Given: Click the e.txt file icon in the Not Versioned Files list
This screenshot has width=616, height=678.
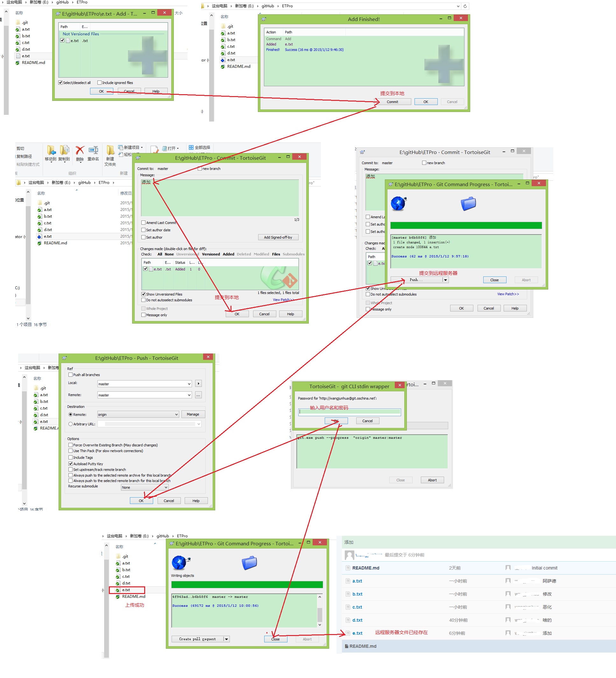Looking at the screenshot, I should pyautogui.click(x=68, y=41).
